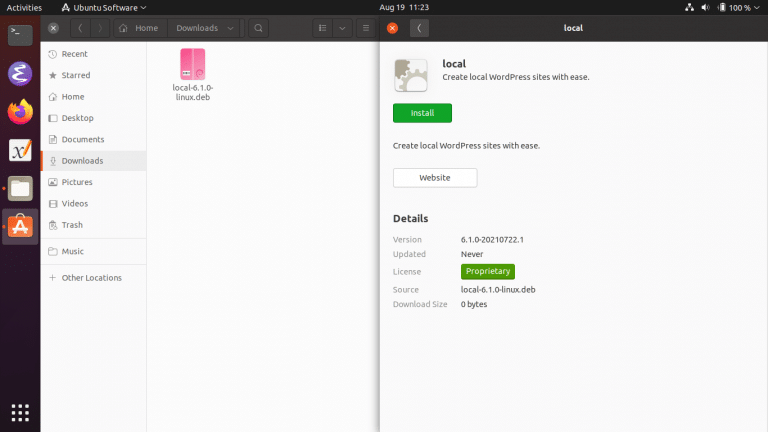Open Terminal from the dock
This screenshot has width=768, height=432.
pos(20,35)
